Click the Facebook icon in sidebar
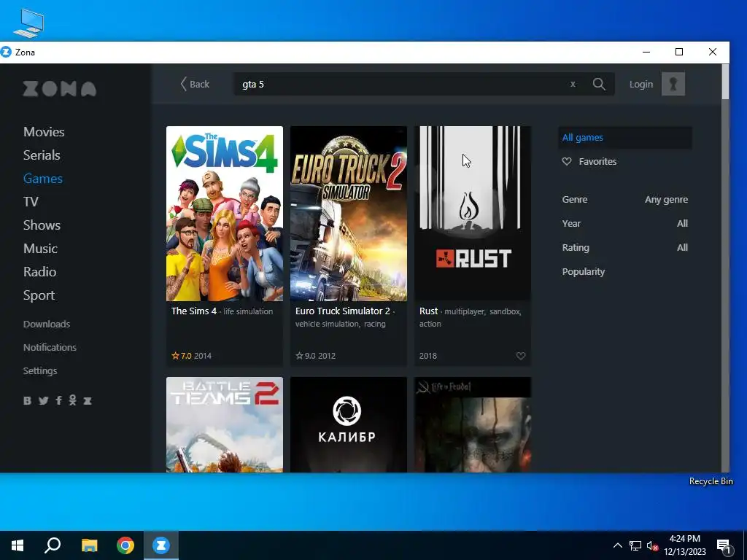Screen dimensions: 747x560 click(x=58, y=400)
